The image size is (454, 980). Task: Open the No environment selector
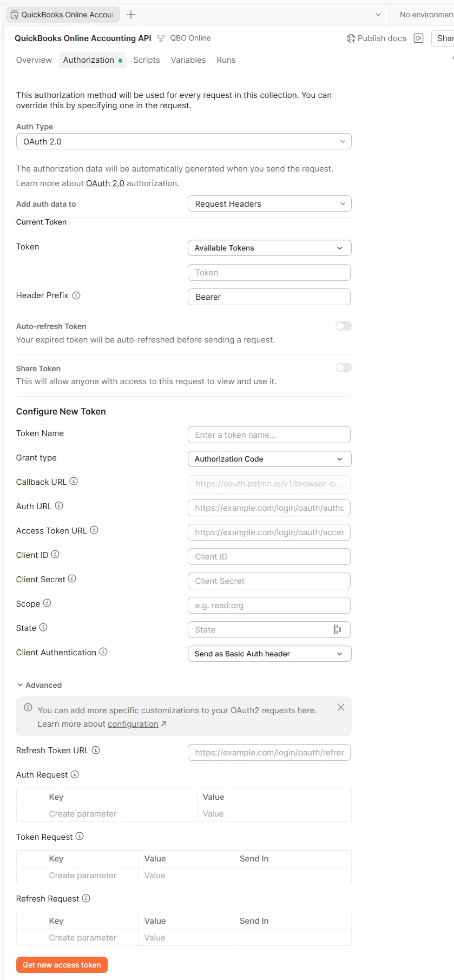[x=426, y=15]
